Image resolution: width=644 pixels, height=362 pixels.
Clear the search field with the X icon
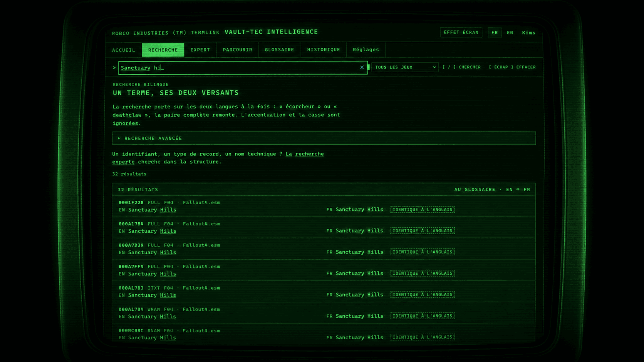[362, 67]
